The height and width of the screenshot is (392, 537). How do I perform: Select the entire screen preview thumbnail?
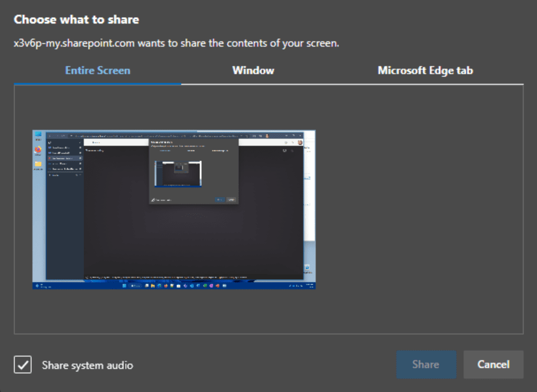[x=174, y=210]
